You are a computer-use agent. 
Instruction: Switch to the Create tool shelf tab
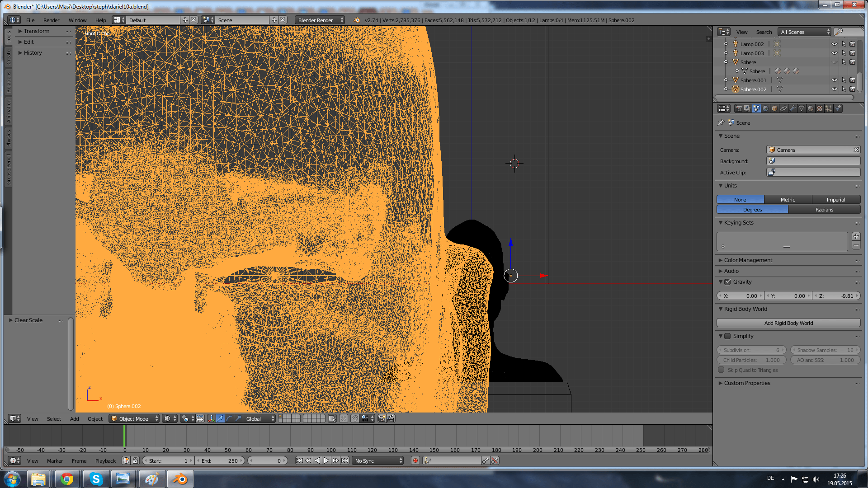click(x=8, y=57)
